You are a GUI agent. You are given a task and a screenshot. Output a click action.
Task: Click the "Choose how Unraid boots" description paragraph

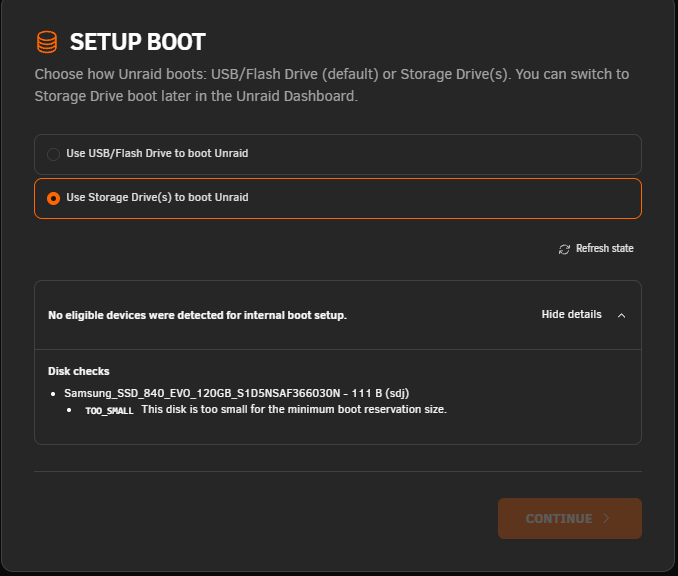pos(332,85)
